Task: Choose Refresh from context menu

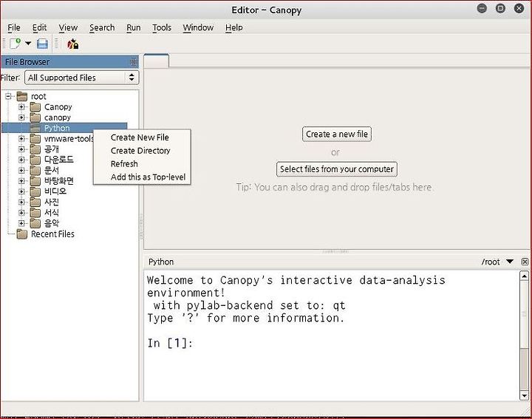Action: (x=142, y=164)
